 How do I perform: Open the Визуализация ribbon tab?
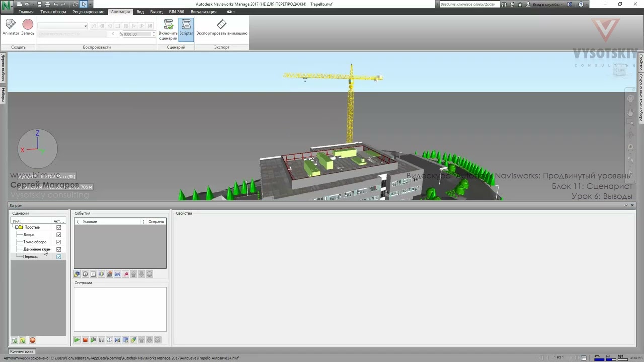[x=203, y=12]
